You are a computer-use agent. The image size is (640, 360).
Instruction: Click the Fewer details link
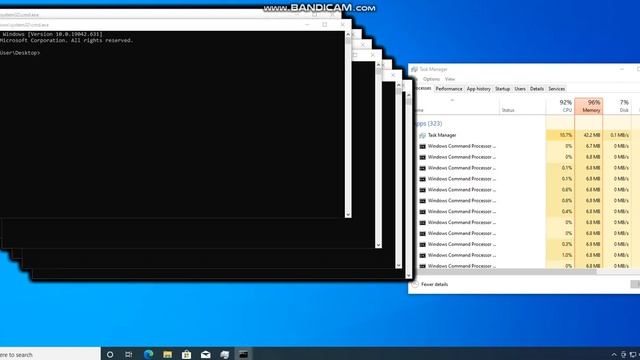[434, 284]
